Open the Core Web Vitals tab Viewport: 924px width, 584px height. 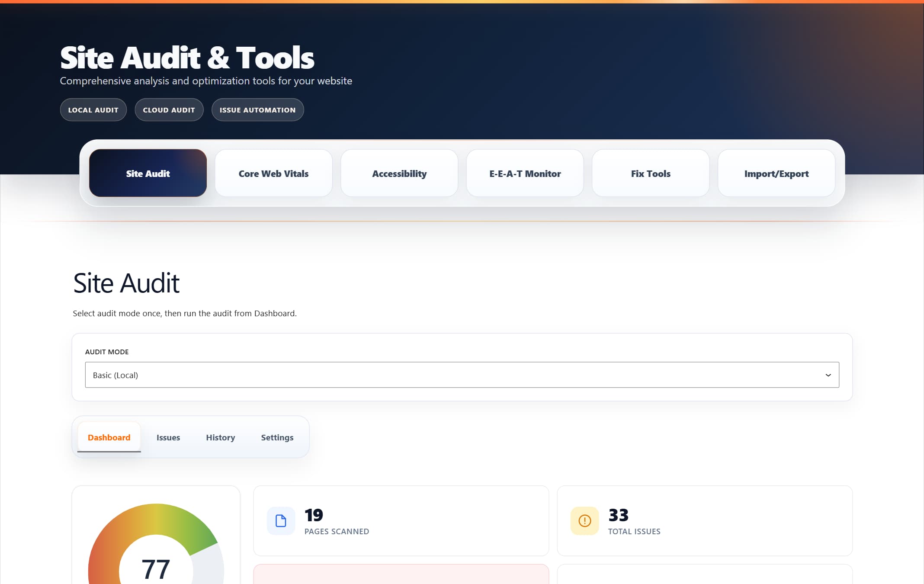(x=273, y=173)
